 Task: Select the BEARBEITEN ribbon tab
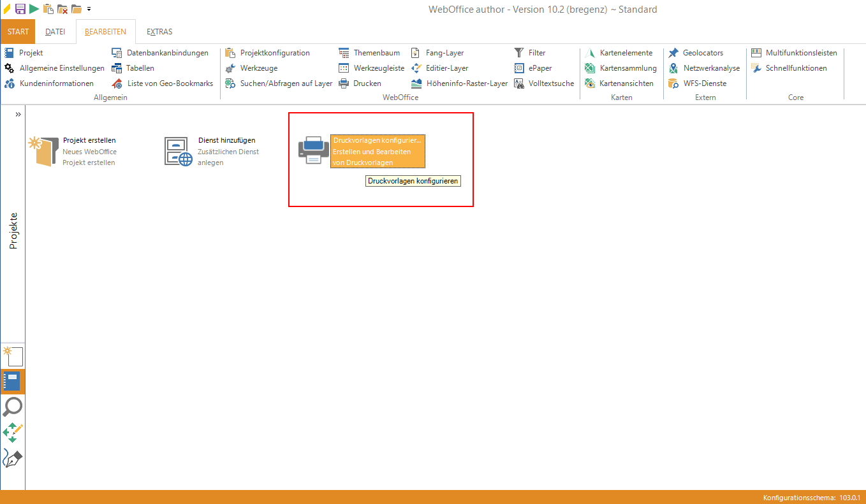pos(106,32)
